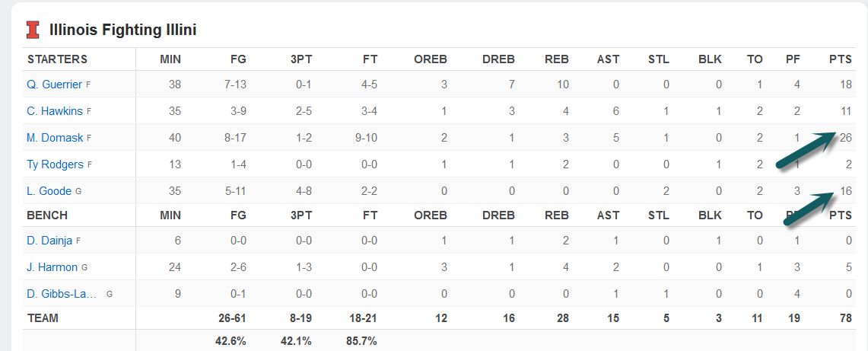The height and width of the screenshot is (351, 868).
Task: Click the STARTERS column header
Action: click(x=58, y=59)
